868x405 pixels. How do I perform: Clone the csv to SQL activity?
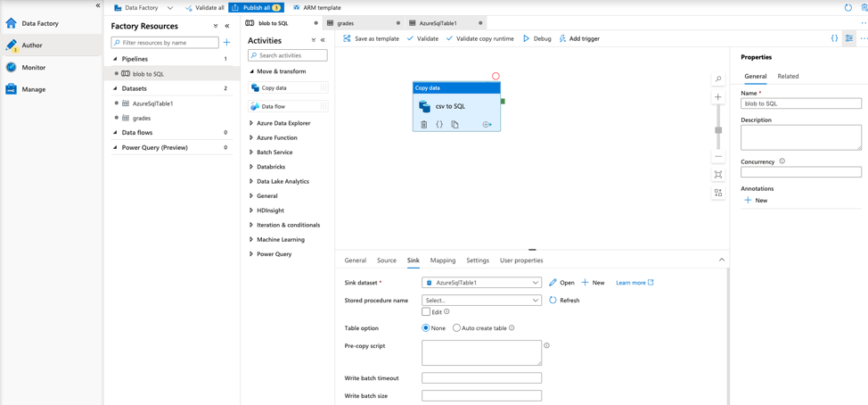454,125
